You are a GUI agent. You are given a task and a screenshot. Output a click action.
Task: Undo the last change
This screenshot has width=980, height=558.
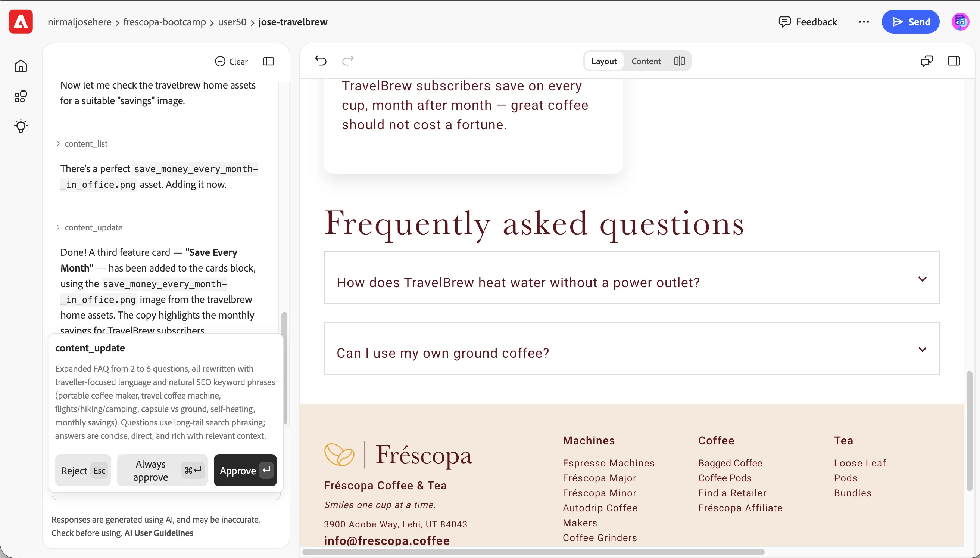(x=321, y=61)
